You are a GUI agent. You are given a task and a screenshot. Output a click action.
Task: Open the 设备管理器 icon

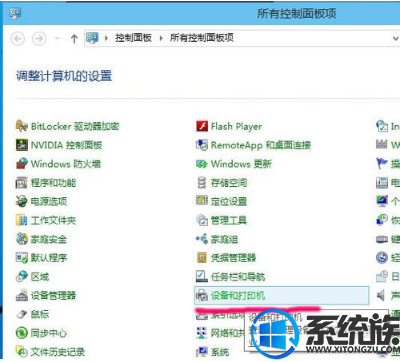click(22, 295)
